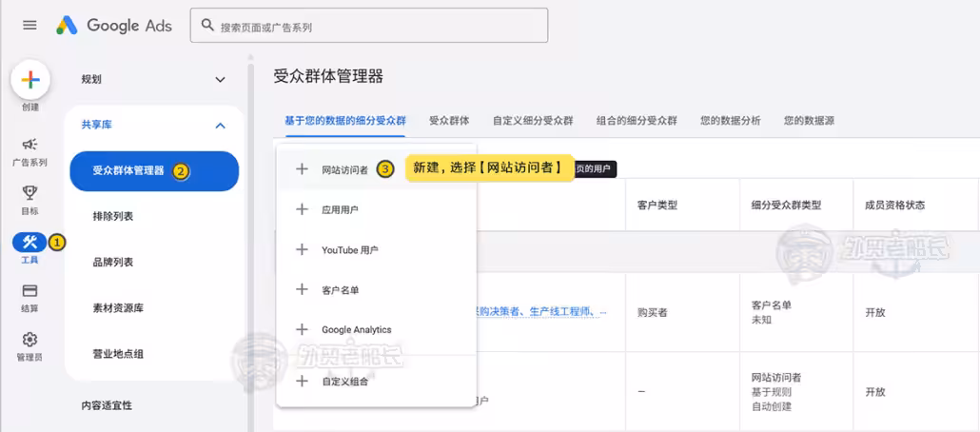Open 广告系列 megaphone icon in sidebar
Screen dimensions: 980x432
click(30, 145)
